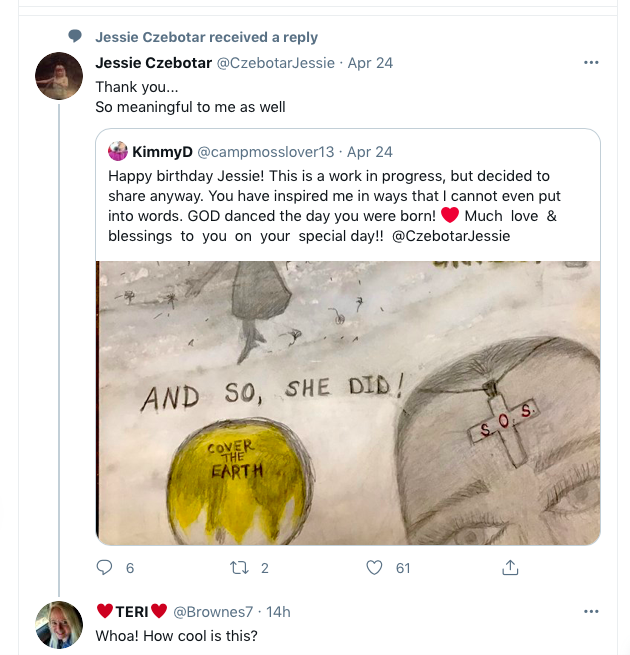Open more options on Jessie's tweet
This screenshot has height=655, width=630.
click(x=591, y=62)
